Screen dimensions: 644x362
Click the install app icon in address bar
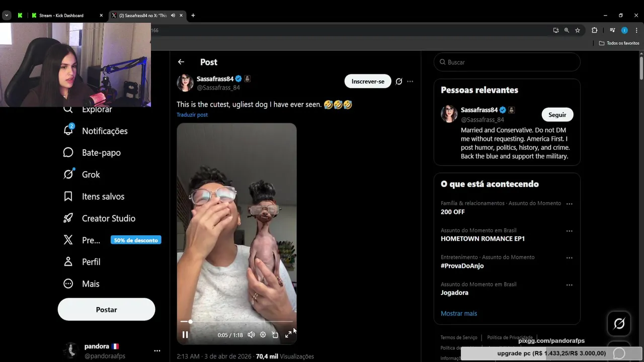[556, 30]
